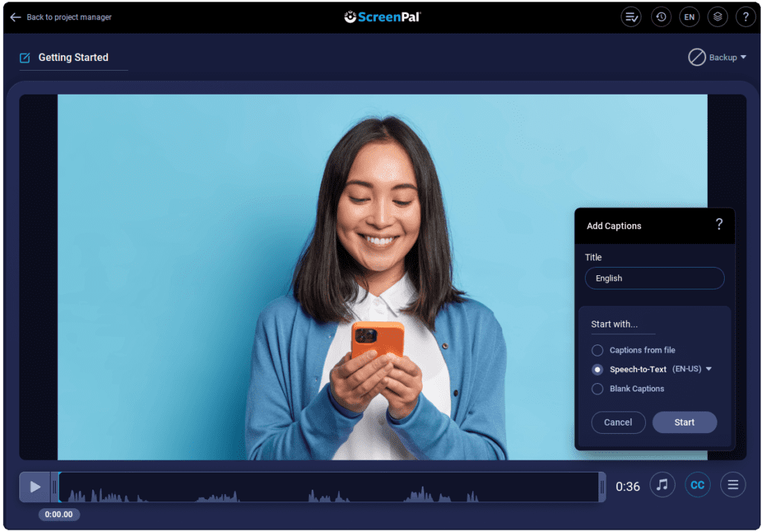The image size is (762, 532).
Task: Select the Captions from file option
Action: point(597,350)
